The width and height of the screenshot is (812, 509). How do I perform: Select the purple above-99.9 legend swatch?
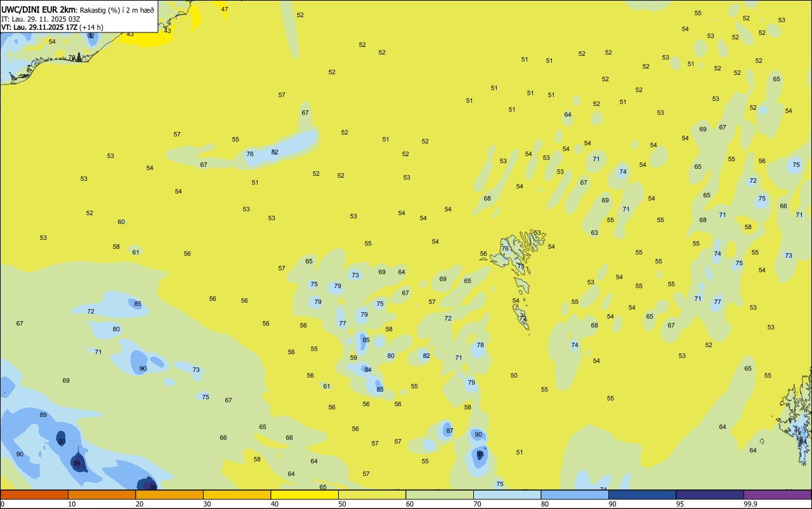tap(777, 494)
